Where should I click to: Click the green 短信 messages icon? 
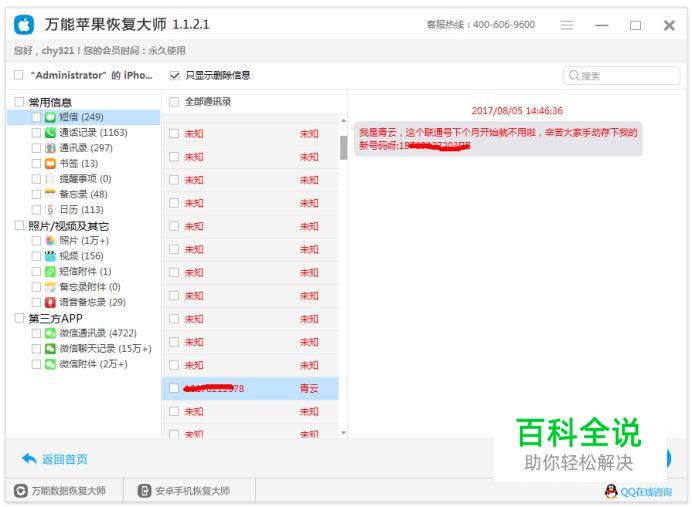[x=50, y=117]
